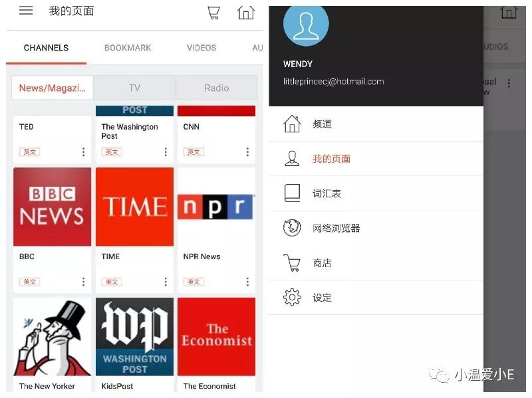Switch to the BOOKMARK tab
Viewport: 532px width, 398px height.
click(128, 48)
